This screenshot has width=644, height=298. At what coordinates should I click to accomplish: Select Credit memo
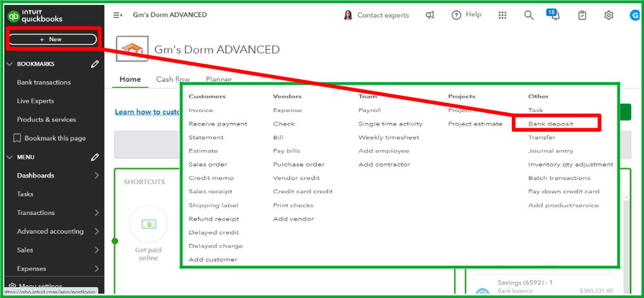pyautogui.click(x=211, y=178)
